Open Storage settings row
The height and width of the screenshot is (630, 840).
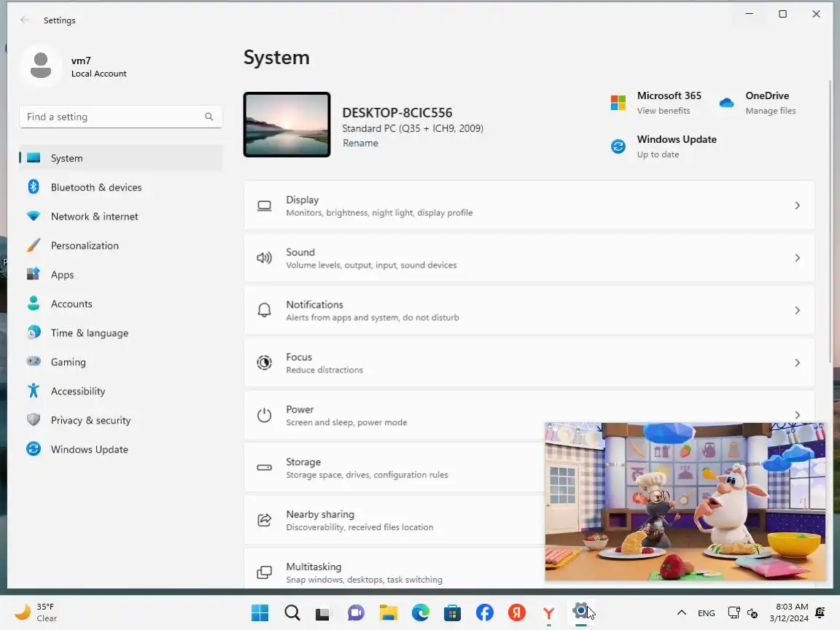(394, 467)
